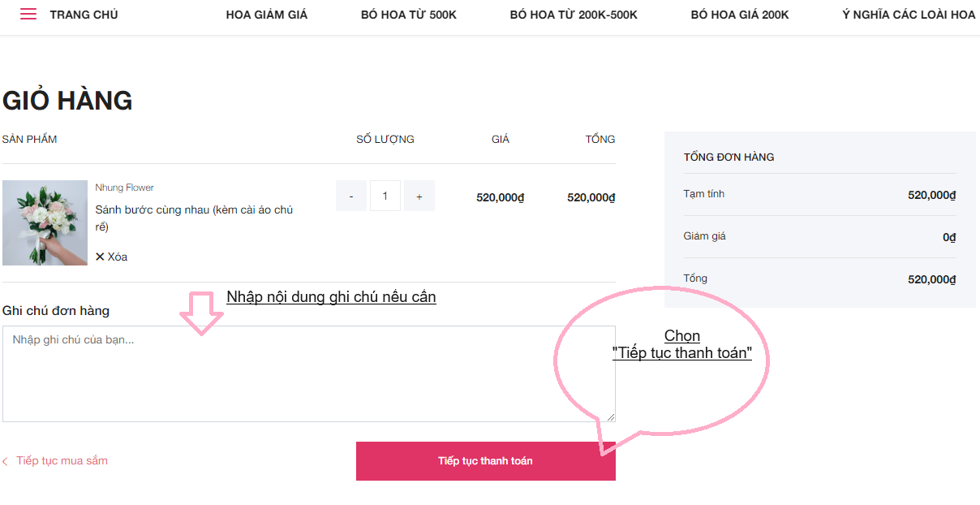The width and height of the screenshot is (980, 505).
Task: Click the back chevron beside Tiếp tục mua sắm
Action: [5, 461]
